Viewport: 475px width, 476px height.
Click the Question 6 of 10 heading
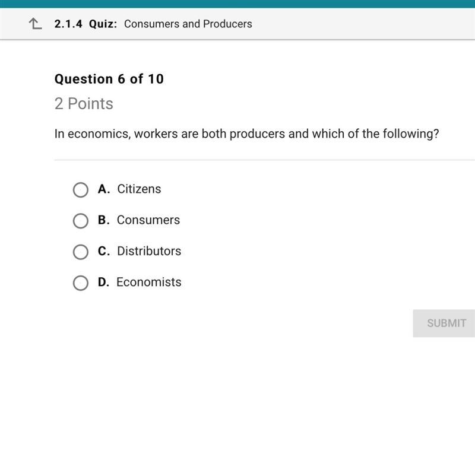(x=109, y=79)
